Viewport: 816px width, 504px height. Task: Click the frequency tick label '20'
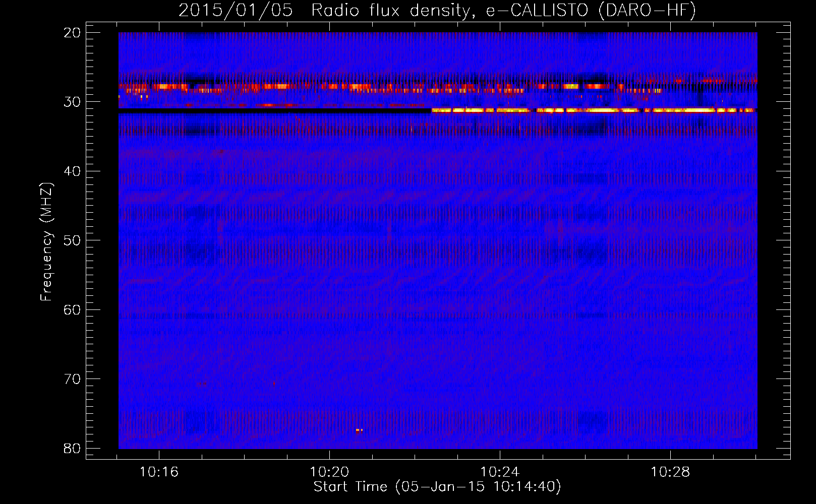[72, 33]
